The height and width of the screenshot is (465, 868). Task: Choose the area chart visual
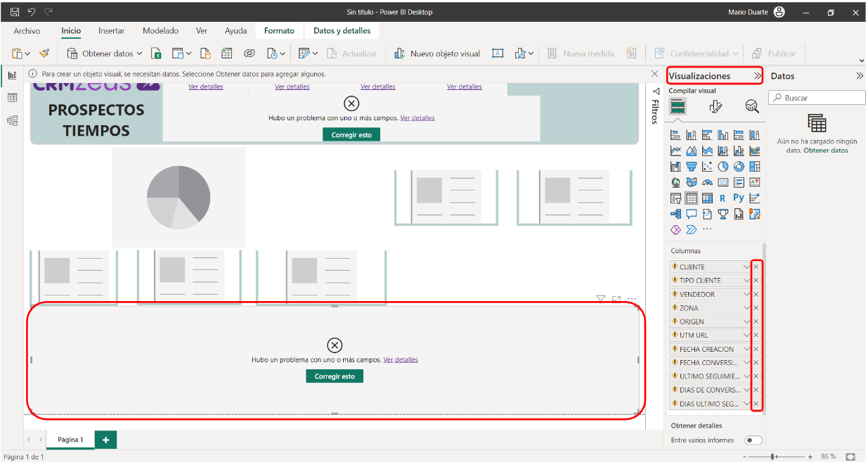(692, 151)
